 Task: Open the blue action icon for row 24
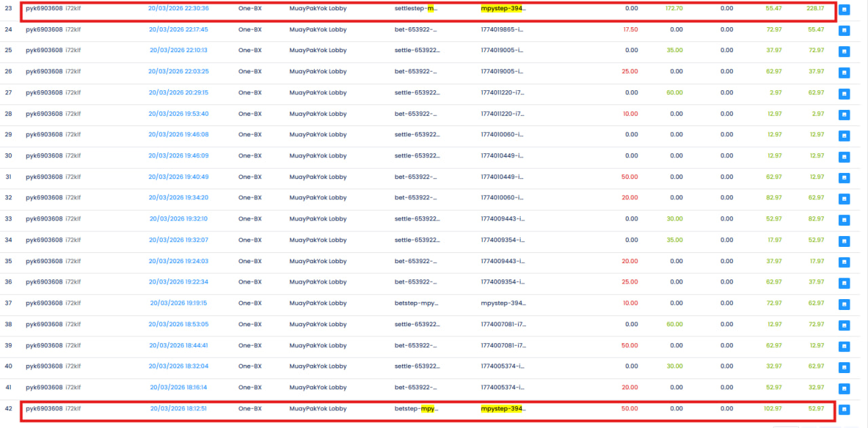(x=844, y=31)
